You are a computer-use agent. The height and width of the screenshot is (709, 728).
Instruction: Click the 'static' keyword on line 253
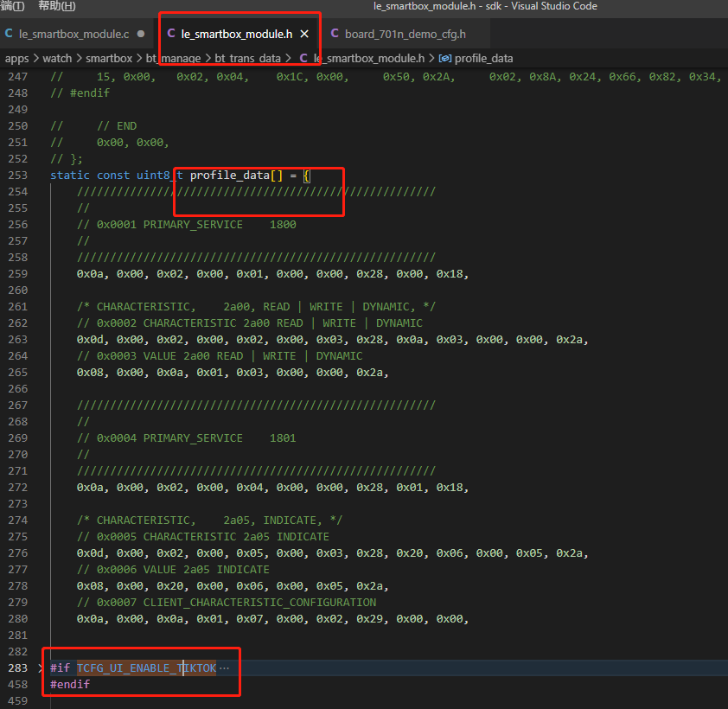point(70,175)
